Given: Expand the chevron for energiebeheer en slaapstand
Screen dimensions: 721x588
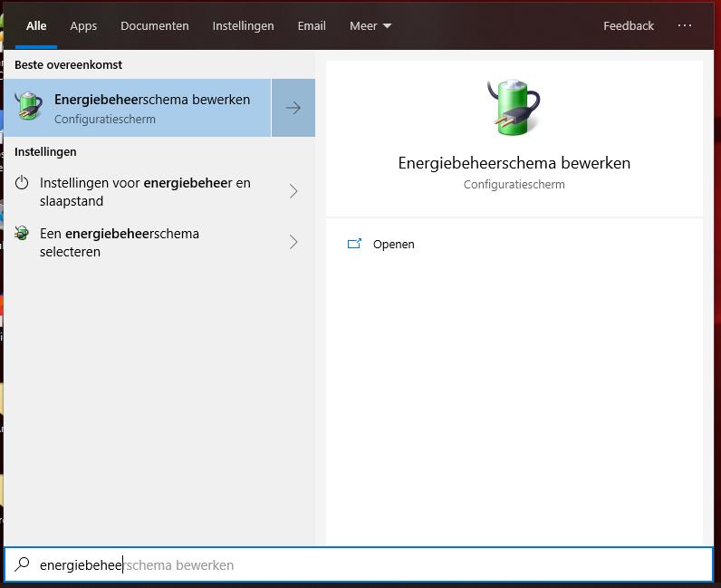Looking at the screenshot, I should (293, 191).
